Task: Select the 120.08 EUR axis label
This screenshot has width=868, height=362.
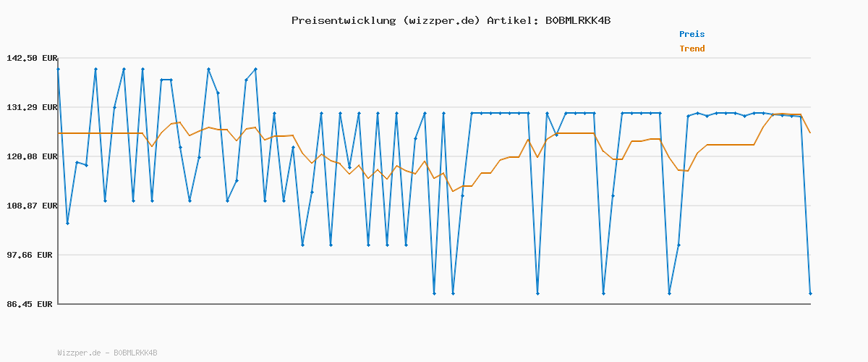Action: pos(32,156)
